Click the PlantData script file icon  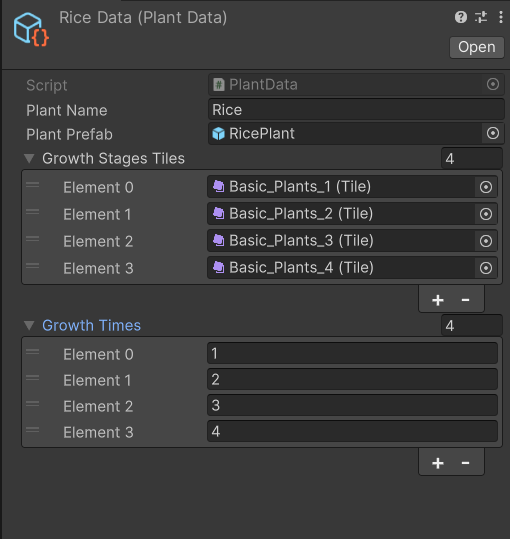[x=219, y=85]
